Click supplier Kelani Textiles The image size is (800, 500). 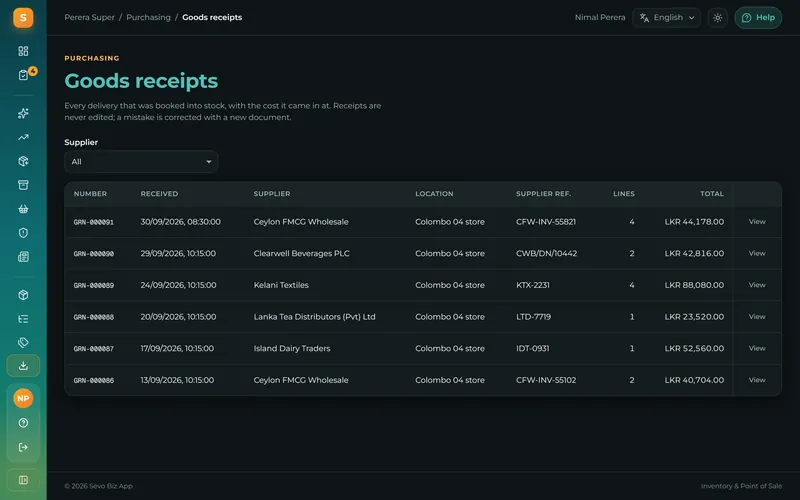(x=281, y=285)
